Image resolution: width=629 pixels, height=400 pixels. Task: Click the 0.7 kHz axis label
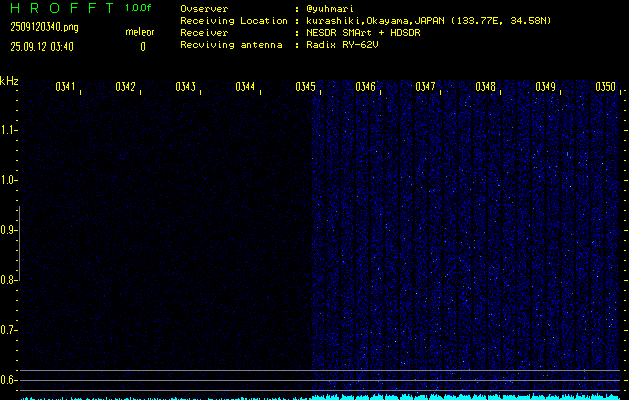tap(8, 330)
